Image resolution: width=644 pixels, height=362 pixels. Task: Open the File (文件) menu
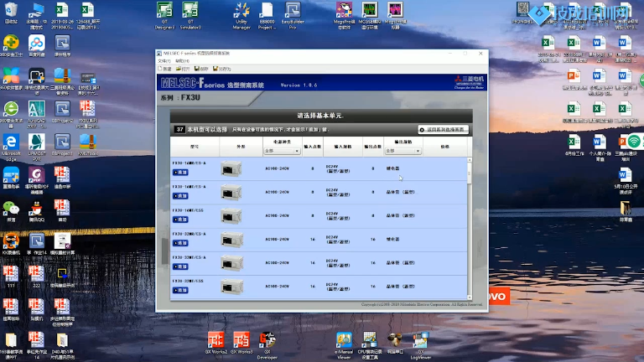pyautogui.click(x=164, y=60)
